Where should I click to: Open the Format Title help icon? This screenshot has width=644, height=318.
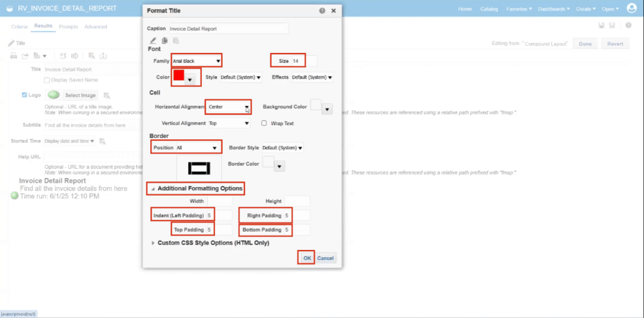[323, 11]
